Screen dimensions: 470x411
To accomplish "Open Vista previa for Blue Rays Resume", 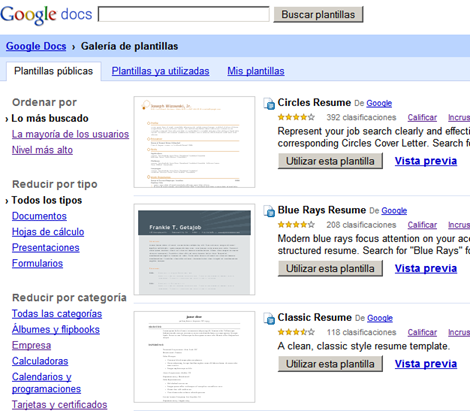I will [426, 268].
